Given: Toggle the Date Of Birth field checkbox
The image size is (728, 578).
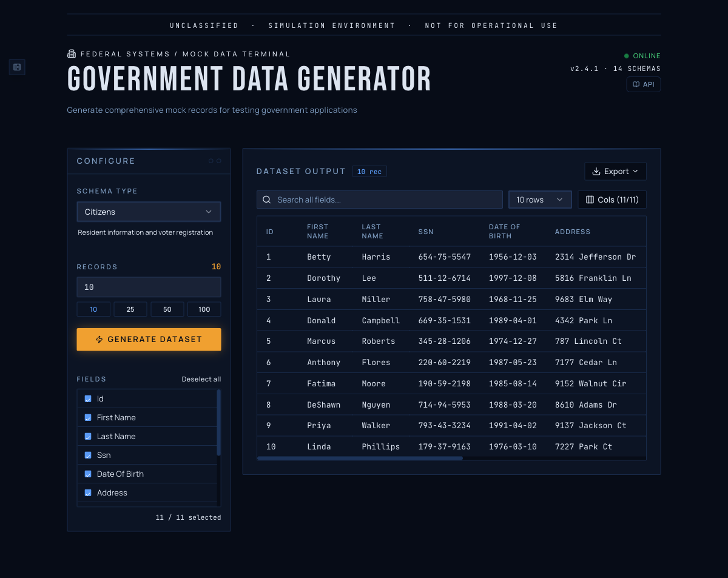Looking at the screenshot, I should [x=88, y=474].
